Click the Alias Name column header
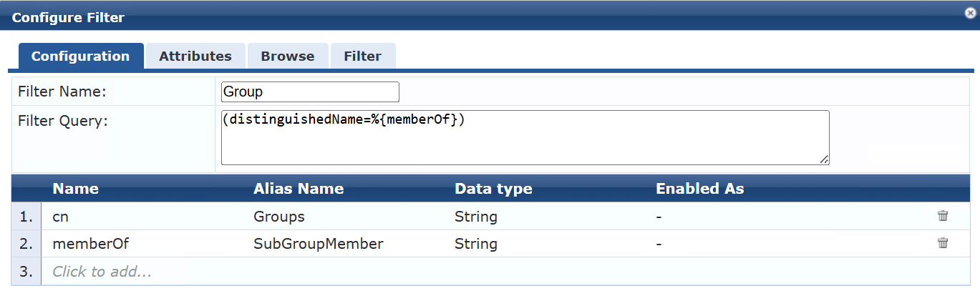 (299, 189)
